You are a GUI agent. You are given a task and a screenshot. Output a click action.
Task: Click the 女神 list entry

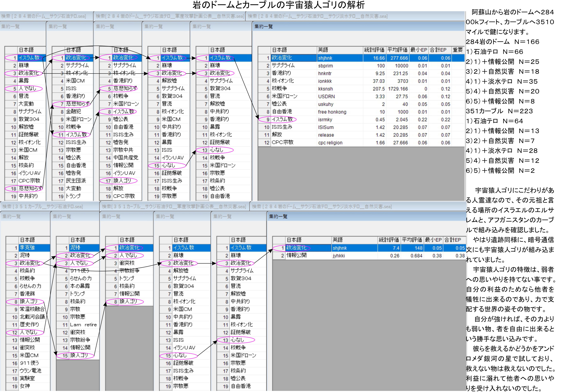[25, 386]
